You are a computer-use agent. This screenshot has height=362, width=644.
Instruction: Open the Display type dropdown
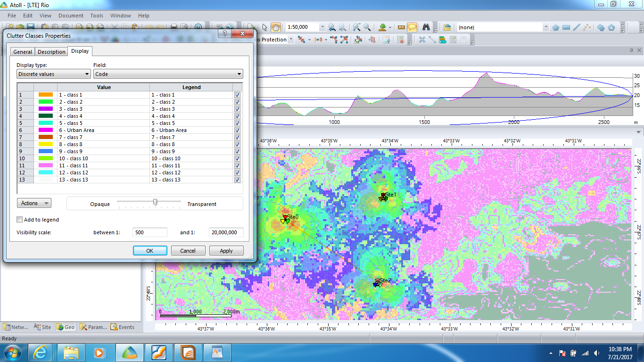click(53, 74)
